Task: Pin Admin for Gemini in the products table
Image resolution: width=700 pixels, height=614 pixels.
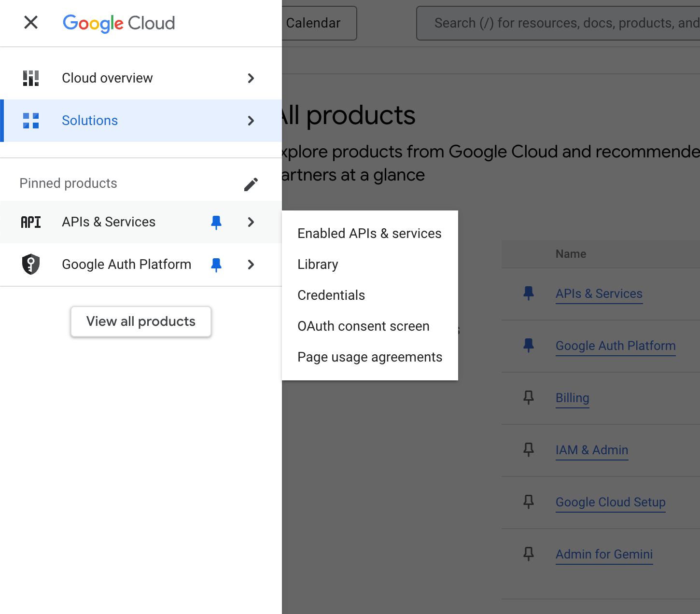Action: tap(529, 554)
